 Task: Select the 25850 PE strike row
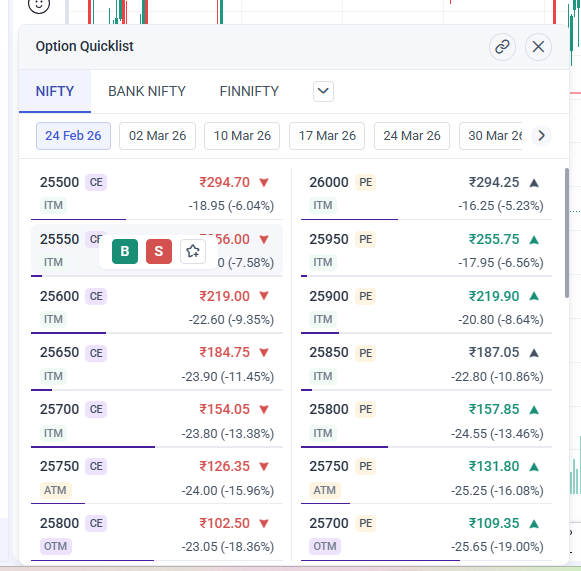point(426,364)
